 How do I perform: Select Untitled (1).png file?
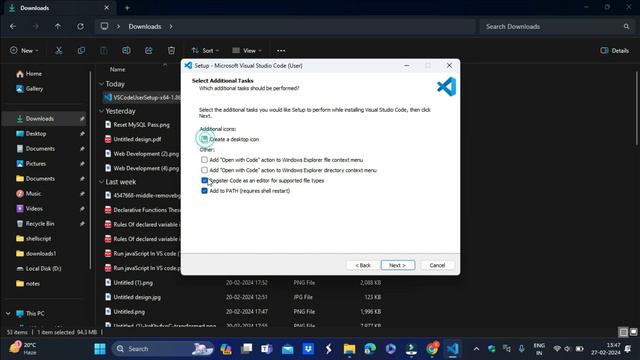coord(133,282)
